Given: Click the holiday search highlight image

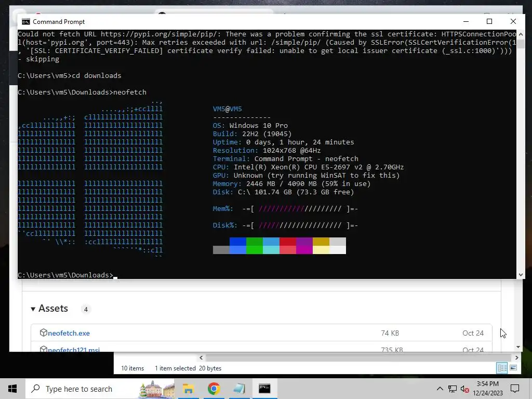Looking at the screenshot, I should coord(156,389).
